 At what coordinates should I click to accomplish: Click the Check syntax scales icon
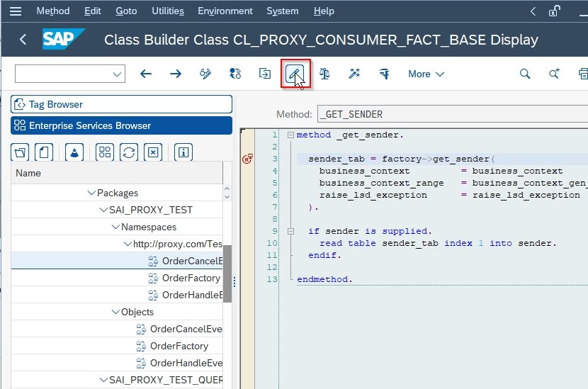pos(324,74)
